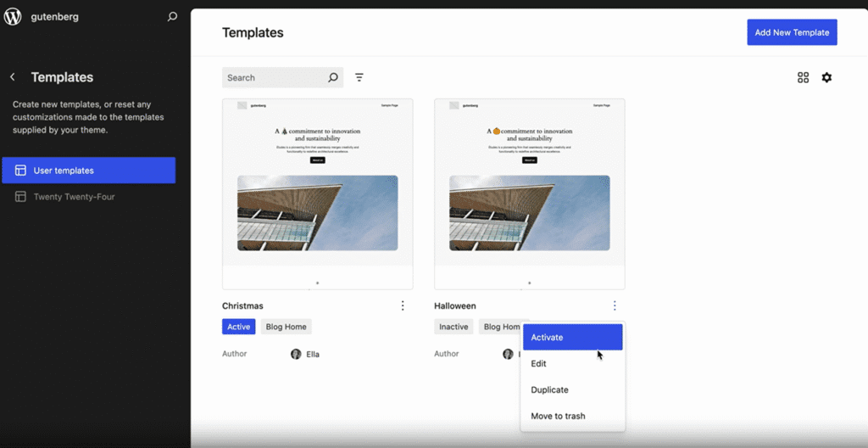Choose Activate from the Halloween menu
Image resolution: width=868 pixels, height=448 pixels.
click(x=572, y=337)
